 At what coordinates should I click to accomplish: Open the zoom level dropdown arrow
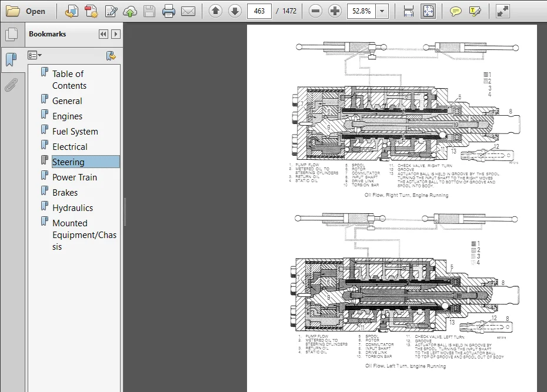[x=382, y=11]
